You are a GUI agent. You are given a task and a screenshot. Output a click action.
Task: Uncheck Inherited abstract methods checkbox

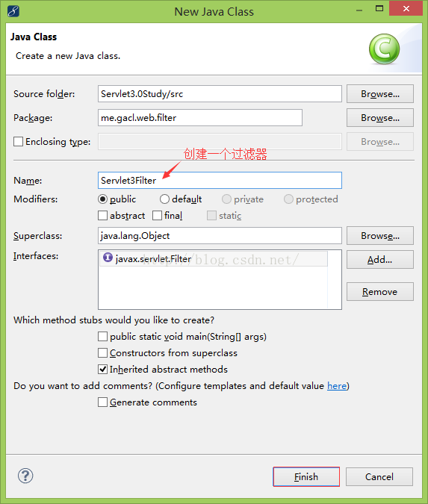(102, 370)
